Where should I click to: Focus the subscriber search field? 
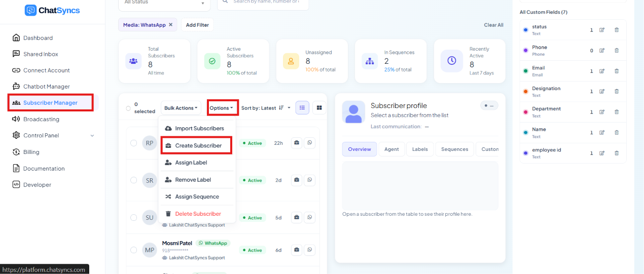[x=263, y=3]
